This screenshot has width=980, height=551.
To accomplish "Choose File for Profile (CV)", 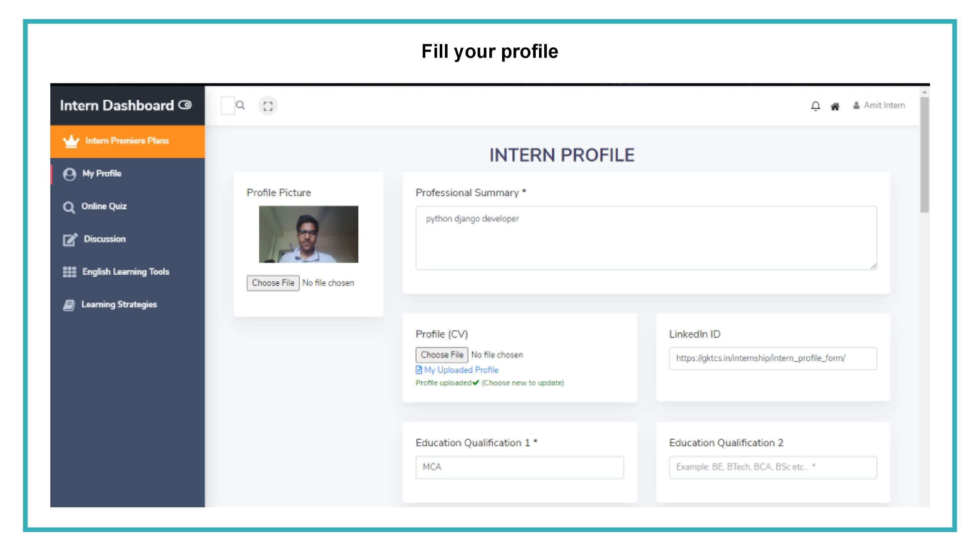I will (442, 355).
